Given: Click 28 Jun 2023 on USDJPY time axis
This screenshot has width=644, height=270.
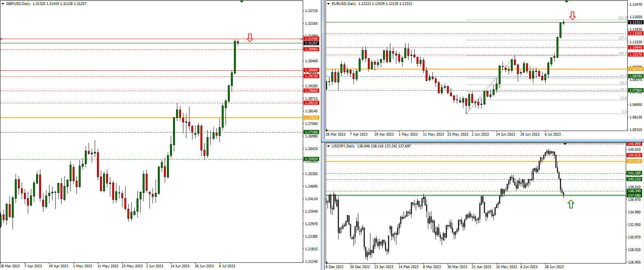Looking at the screenshot, I should pyautogui.click(x=554, y=267).
